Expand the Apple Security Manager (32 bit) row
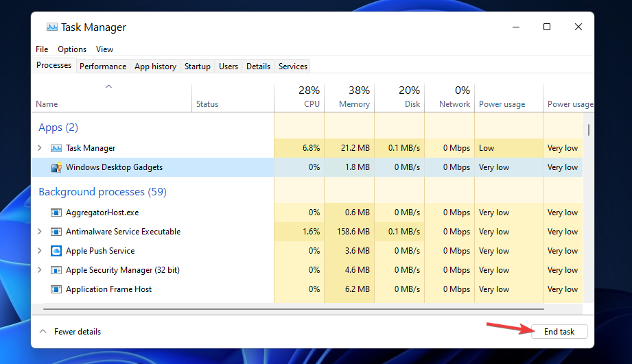This screenshot has width=632, height=364. [40, 270]
